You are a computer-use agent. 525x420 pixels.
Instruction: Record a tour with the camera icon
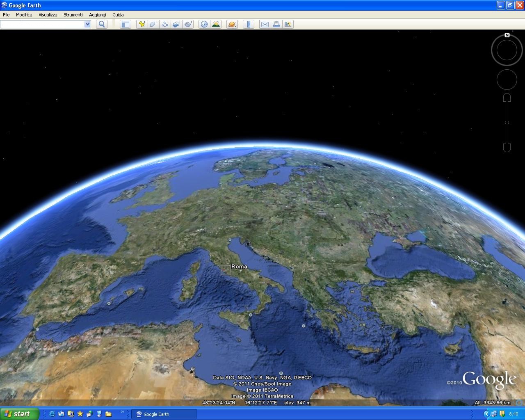coord(188,24)
